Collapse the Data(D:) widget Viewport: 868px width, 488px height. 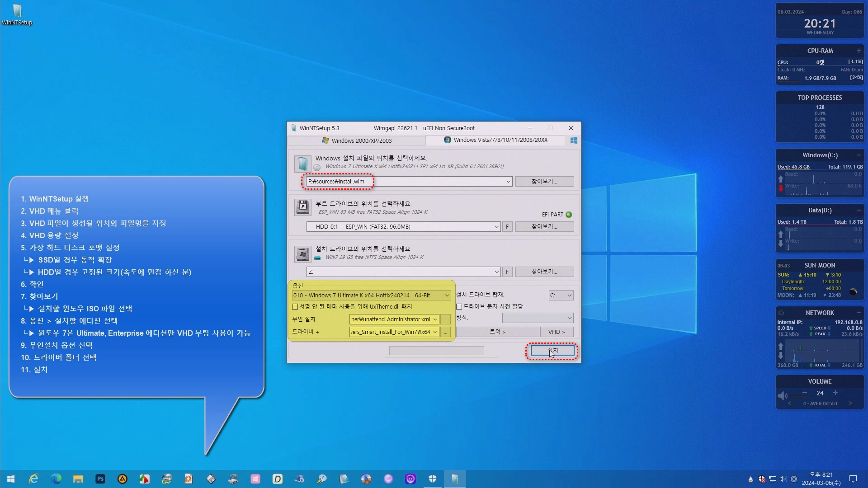(859, 210)
